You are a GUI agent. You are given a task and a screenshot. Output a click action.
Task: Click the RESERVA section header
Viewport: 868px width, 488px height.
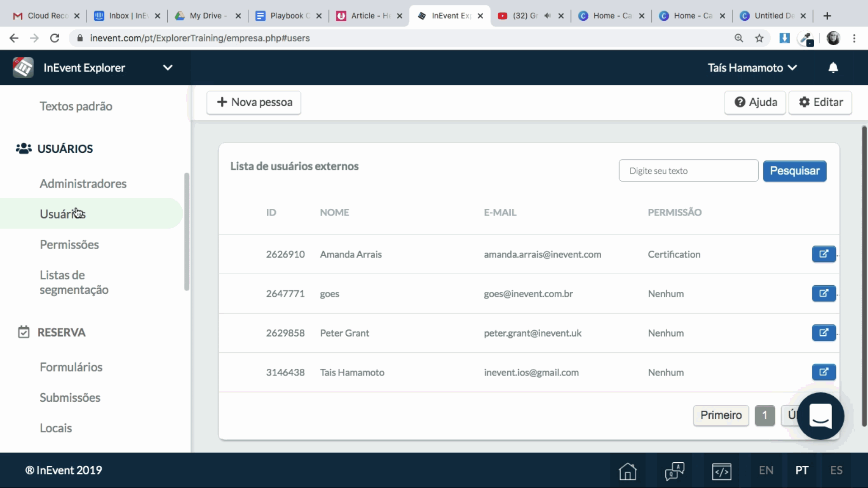pos(51,333)
